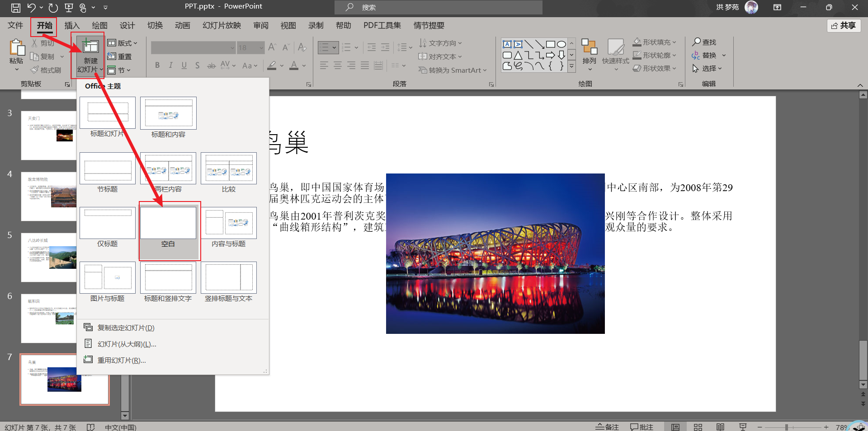Open Comments (批注) from status bar
The height and width of the screenshot is (431, 868).
(642, 427)
